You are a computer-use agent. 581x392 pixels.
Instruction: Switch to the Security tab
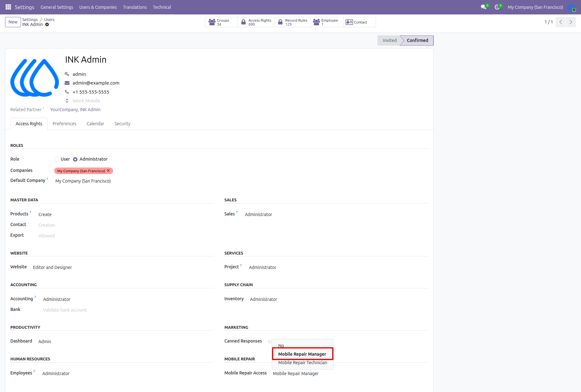coord(123,124)
